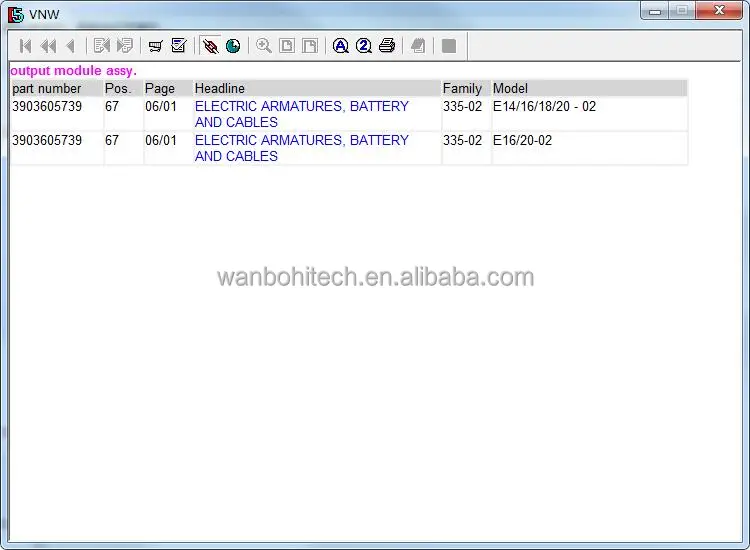Click position '67' in E14/16/18/20 row

pyautogui.click(x=112, y=106)
